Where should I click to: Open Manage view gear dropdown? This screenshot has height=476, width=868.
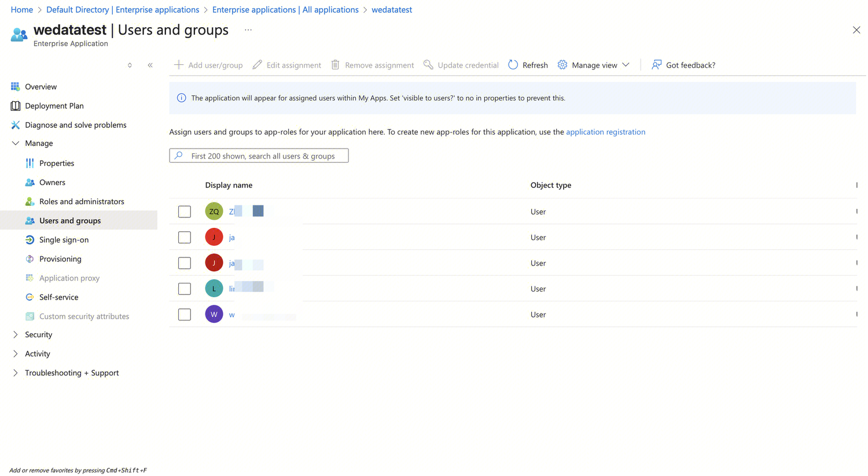click(x=594, y=65)
